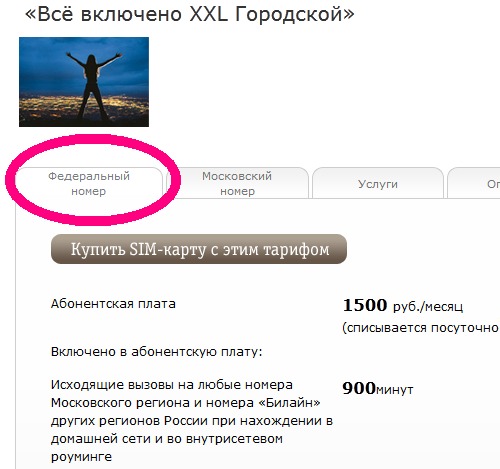The width and height of the screenshot is (500, 469).
Task: Click the word роуминге in the description
Action: 81,457
